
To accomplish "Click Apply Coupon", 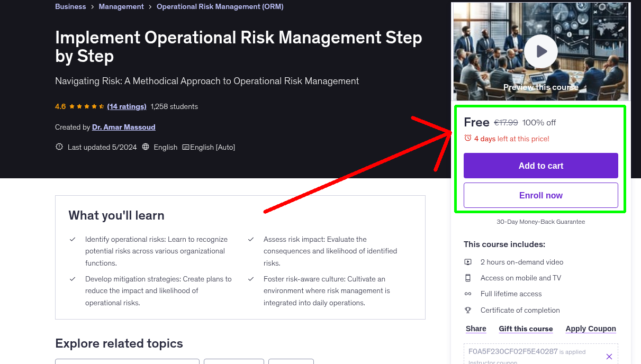I will pyautogui.click(x=591, y=329).
